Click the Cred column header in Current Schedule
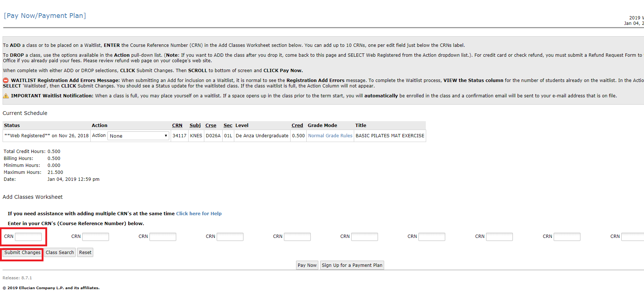This screenshot has width=644, height=291. 297,126
